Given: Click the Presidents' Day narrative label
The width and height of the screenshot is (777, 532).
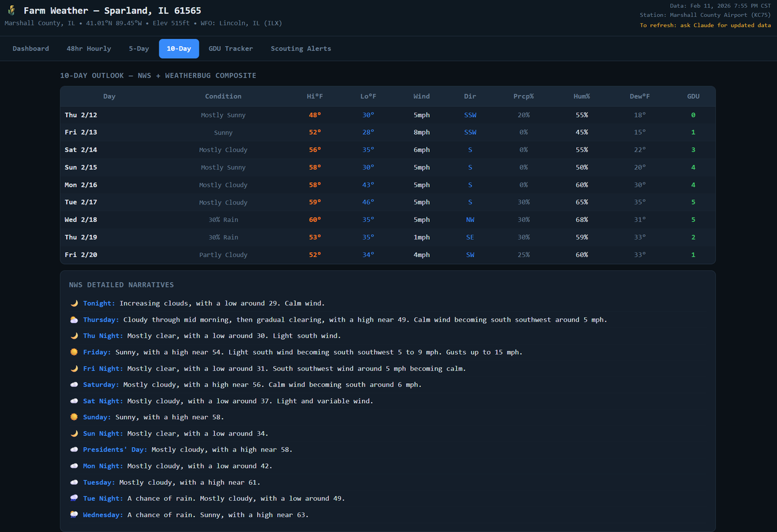Looking at the screenshot, I should pos(115,450).
